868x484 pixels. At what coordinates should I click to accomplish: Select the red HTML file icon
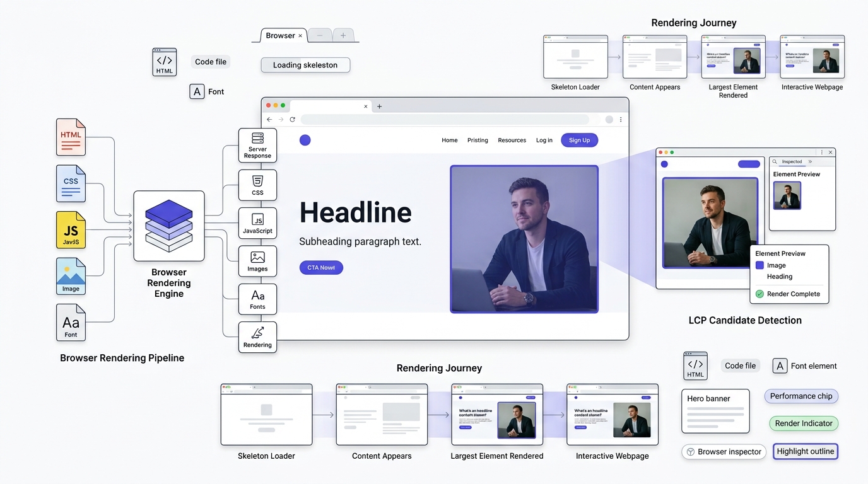click(x=71, y=137)
